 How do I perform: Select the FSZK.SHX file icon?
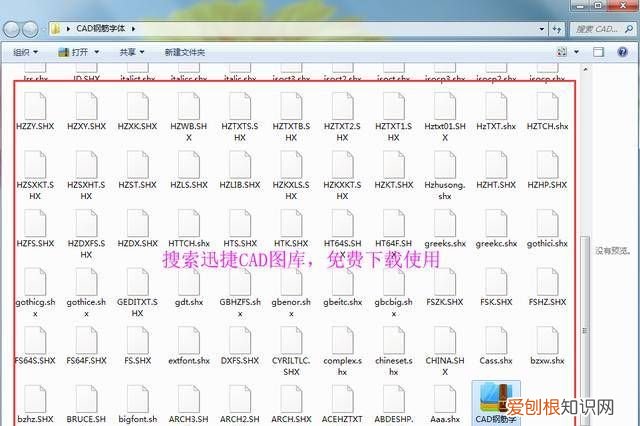445,281
